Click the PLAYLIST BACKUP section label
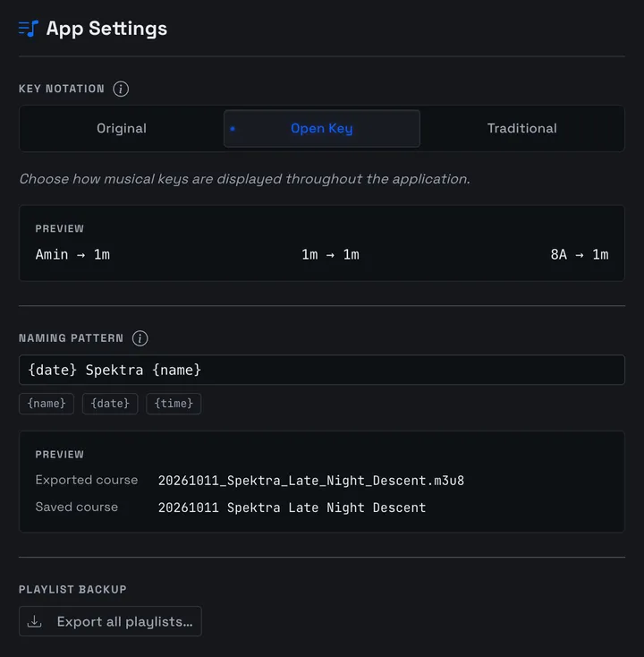Image resolution: width=644 pixels, height=657 pixels. click(72, 590)
